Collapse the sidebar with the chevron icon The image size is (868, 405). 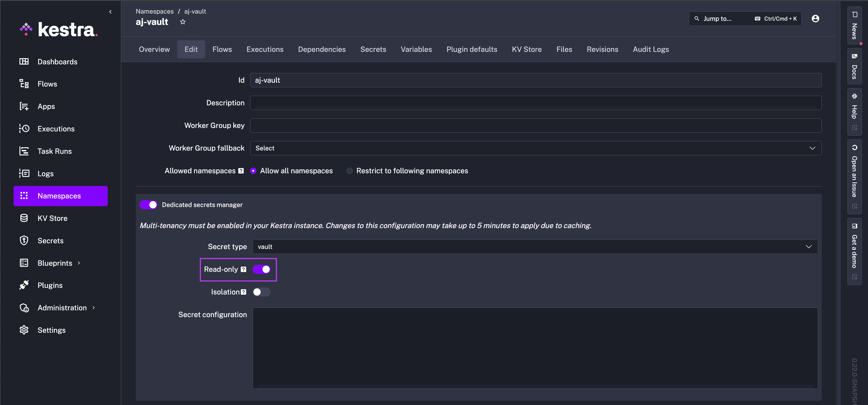[x=110, y=12]
